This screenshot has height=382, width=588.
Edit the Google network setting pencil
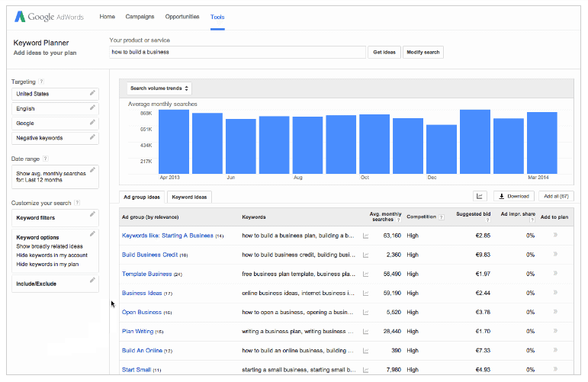coord(92,123)
